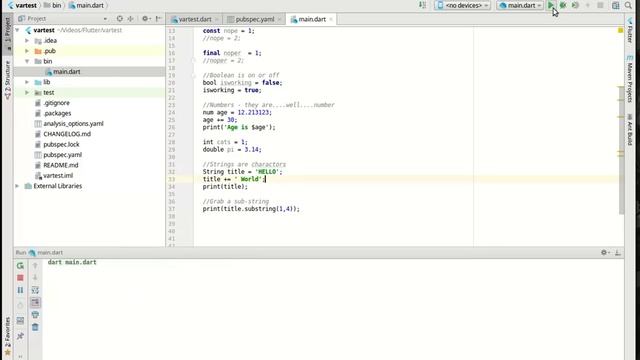
Task: Select main.dart in project tree
Action: click(67, 72)
